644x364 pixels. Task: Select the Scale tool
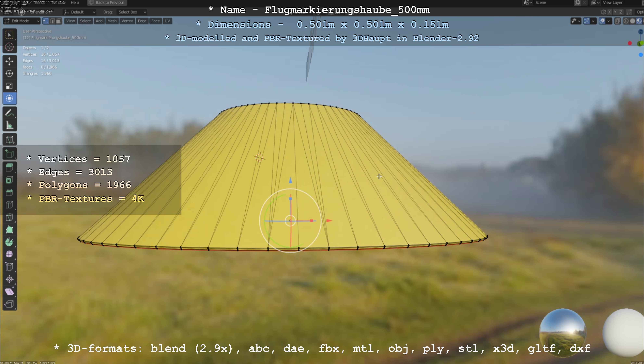tap(9, 86)
